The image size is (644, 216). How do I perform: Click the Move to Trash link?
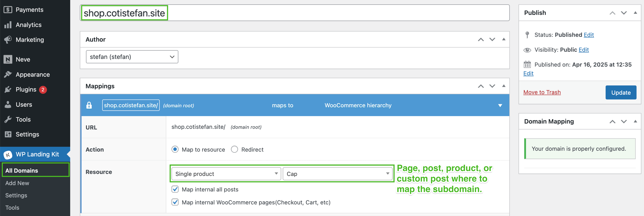click(x=542, y=92)
